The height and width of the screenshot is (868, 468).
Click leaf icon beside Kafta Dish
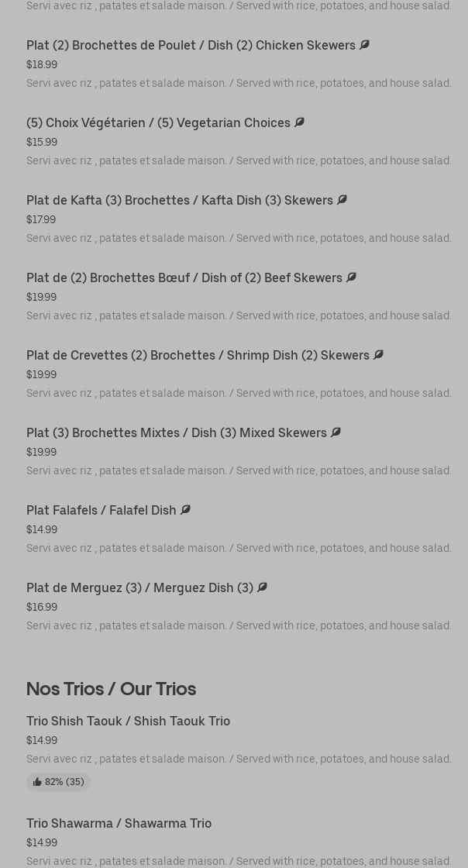click(342, 200)
